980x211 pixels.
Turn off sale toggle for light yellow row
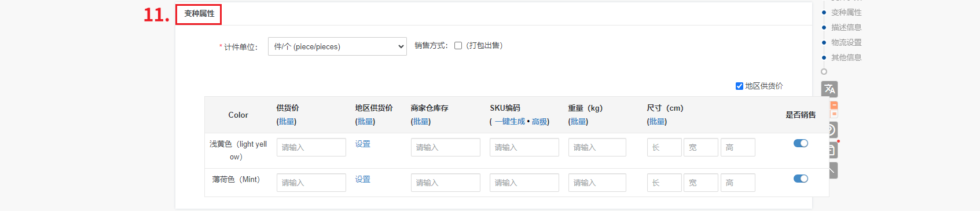pos(801,143)
